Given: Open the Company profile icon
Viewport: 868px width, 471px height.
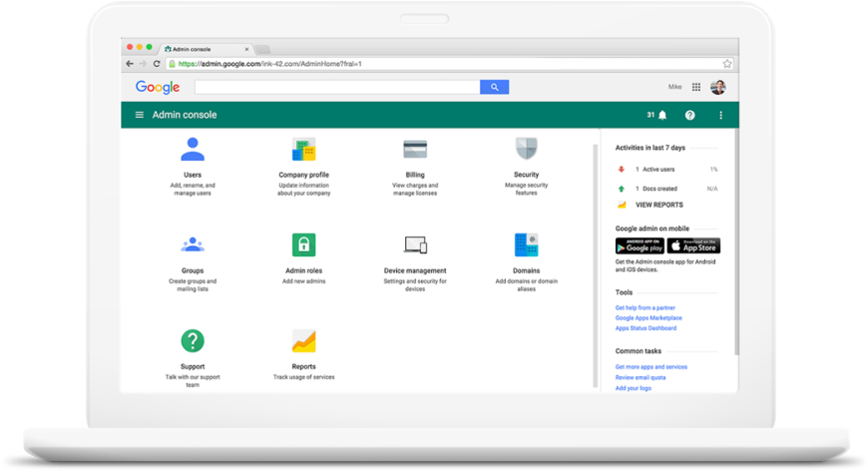Looking at the screenshot, I should pyautogui.click(x=304, y=150).
